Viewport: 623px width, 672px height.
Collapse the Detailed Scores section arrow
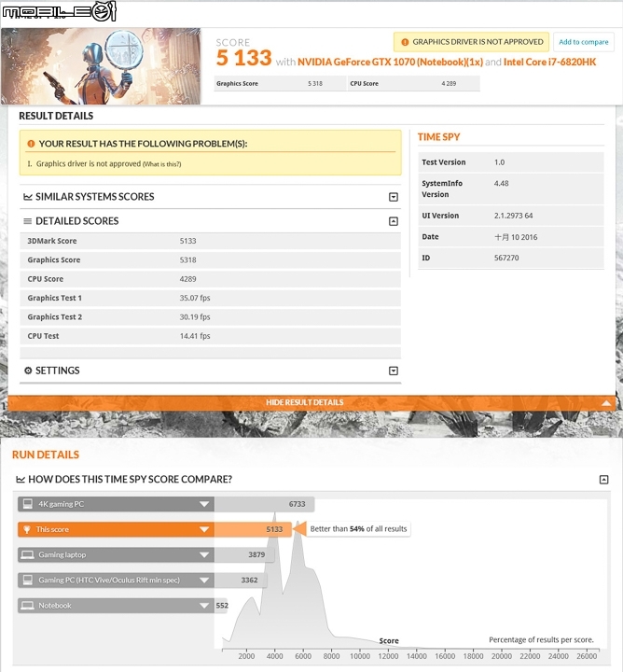tap(393, 221)
